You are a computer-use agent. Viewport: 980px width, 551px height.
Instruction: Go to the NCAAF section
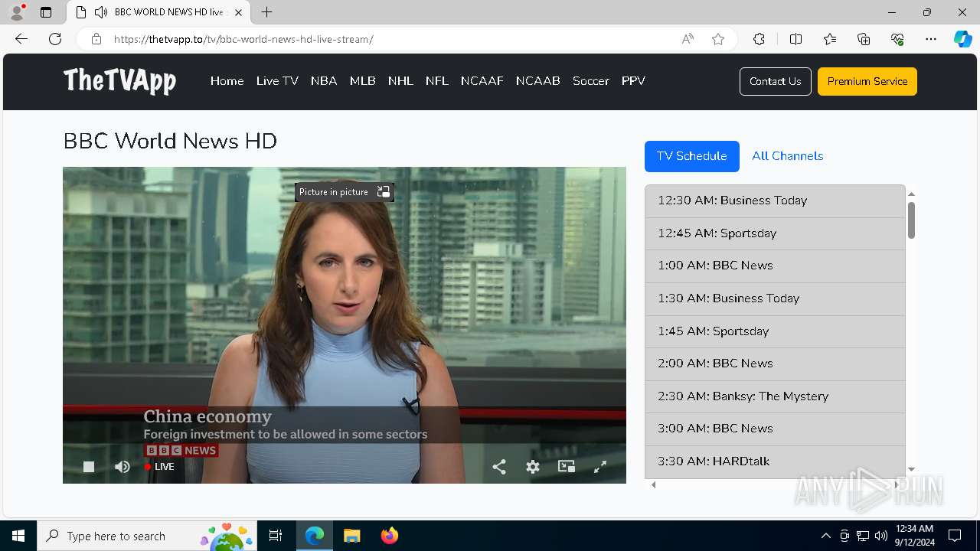482,81
